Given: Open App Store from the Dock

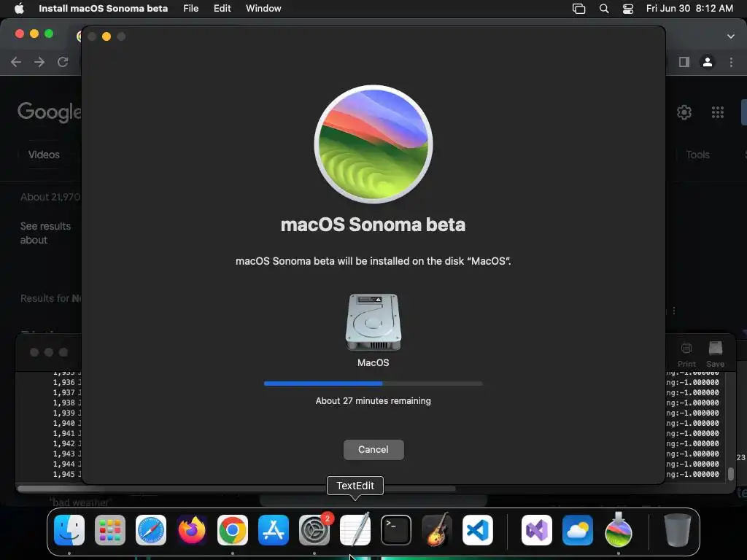Looking at the screenshot, I should 274,530.
